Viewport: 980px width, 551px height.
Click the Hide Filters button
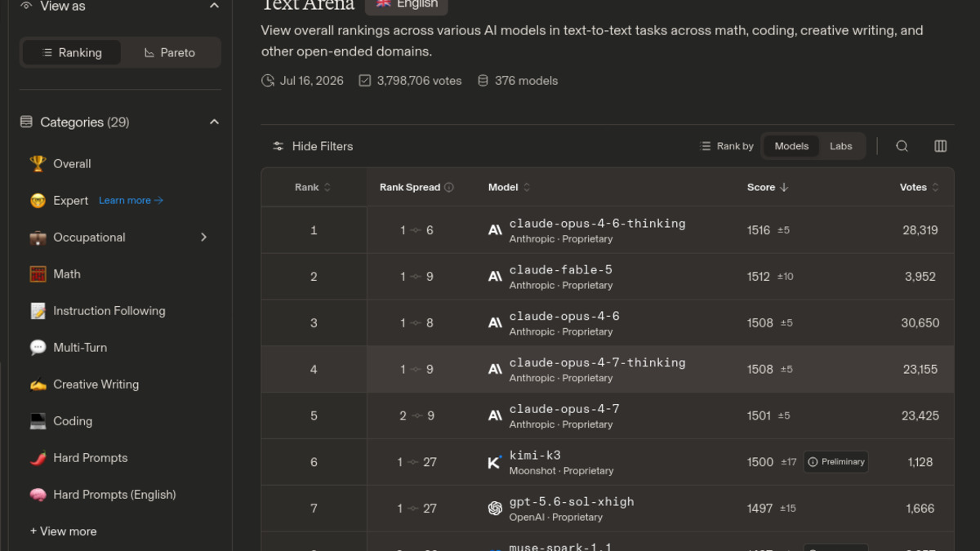point(313,146)
